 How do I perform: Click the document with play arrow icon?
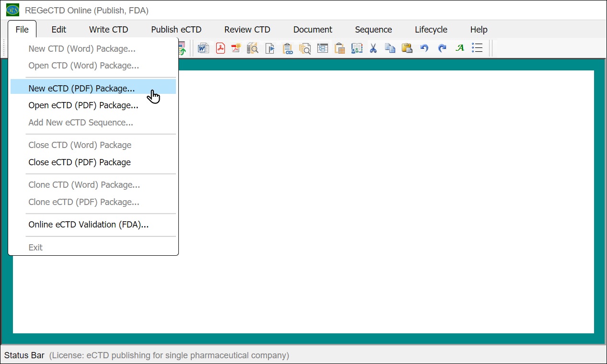[x=270, y=48]
